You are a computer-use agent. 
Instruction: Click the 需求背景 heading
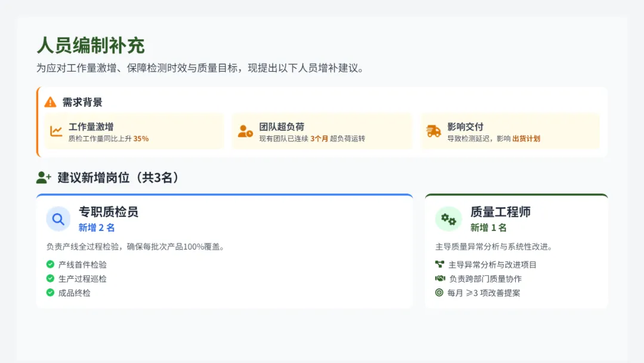[x=82, y=102]
